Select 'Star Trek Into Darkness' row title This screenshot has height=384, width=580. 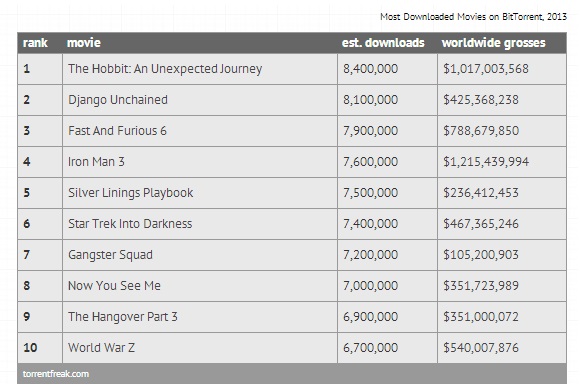click(x=130, y=224)
